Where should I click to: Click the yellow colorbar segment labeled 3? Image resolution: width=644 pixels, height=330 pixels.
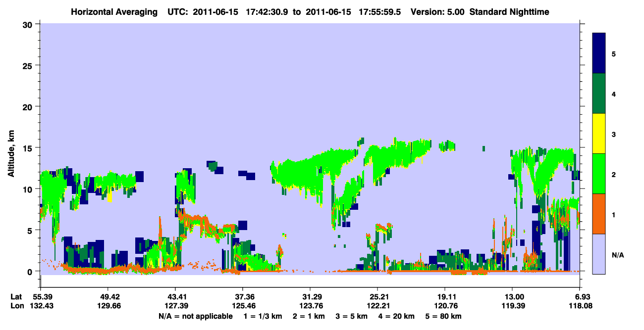[x=599, y=134]
